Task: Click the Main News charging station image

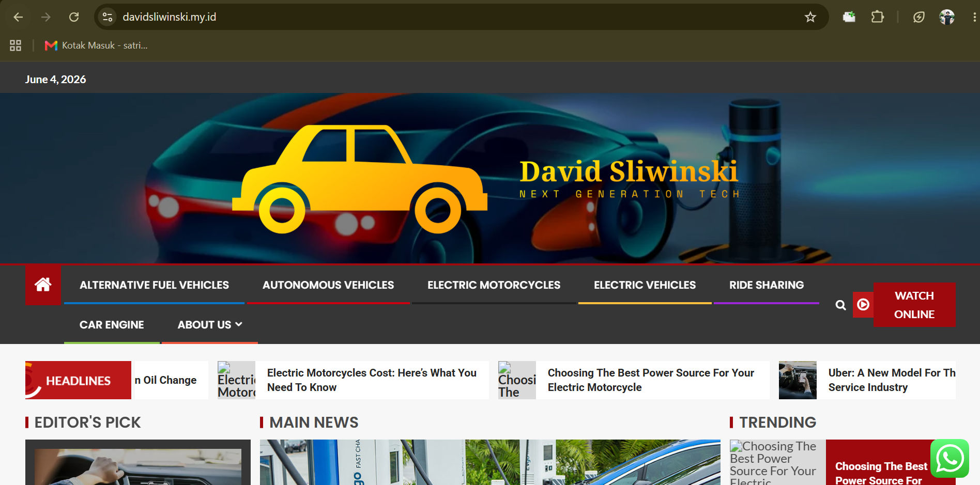Action: (490, 462)
